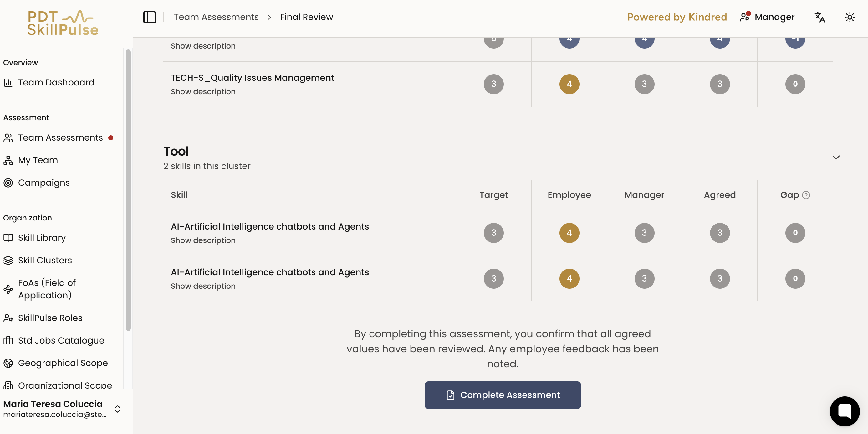Click the 'Employee' column header
This screenshot has width=868, height=434.
point(569,195)
